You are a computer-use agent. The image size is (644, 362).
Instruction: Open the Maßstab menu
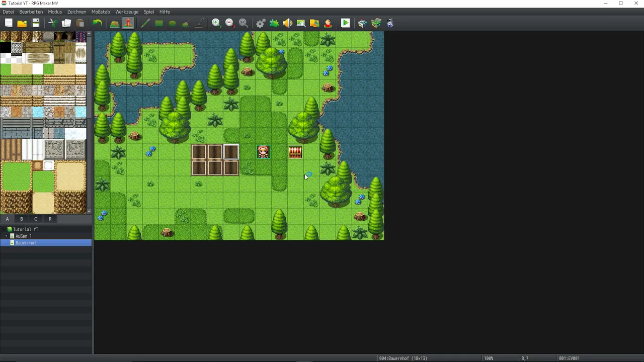[101, 12]
